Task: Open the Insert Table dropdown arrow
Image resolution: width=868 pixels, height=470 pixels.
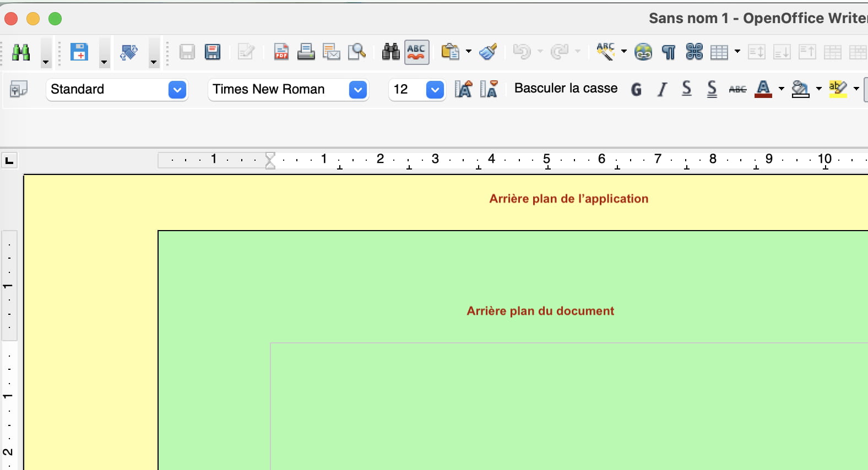Action: [737, 52]
